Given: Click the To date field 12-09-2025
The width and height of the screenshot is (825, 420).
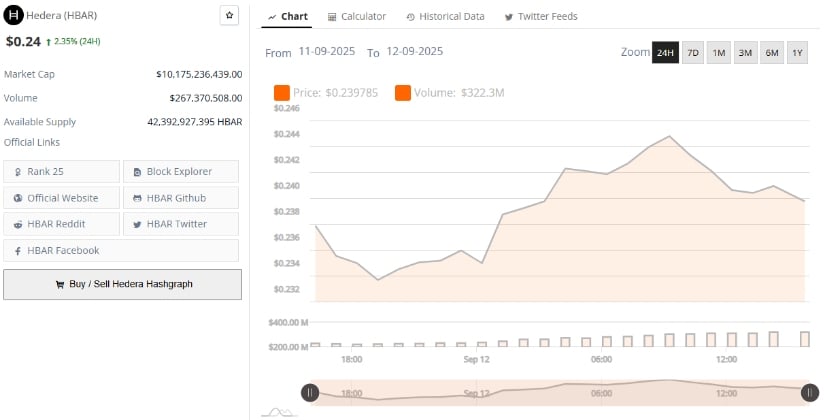Looking at the screenshot, I should (x=415, y=52).
